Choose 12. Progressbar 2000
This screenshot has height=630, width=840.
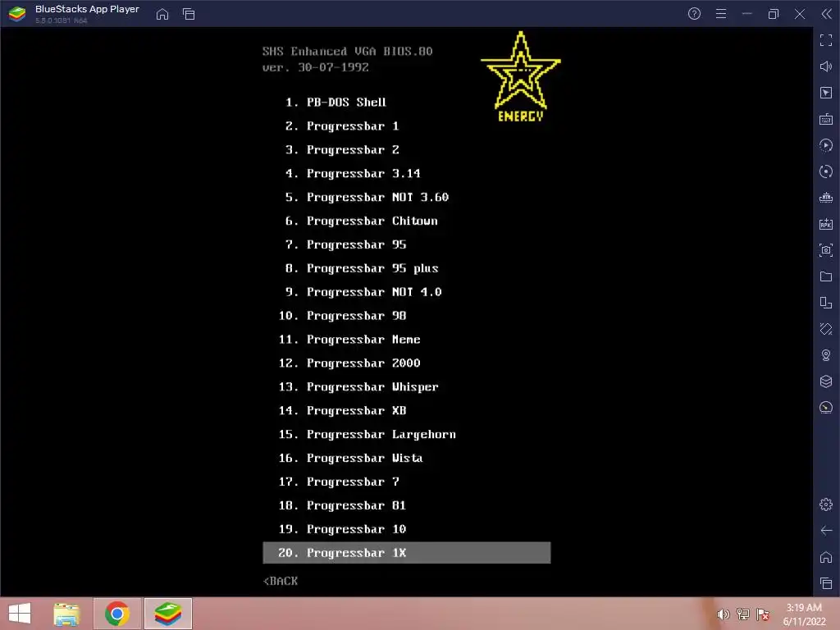point(349,363)
